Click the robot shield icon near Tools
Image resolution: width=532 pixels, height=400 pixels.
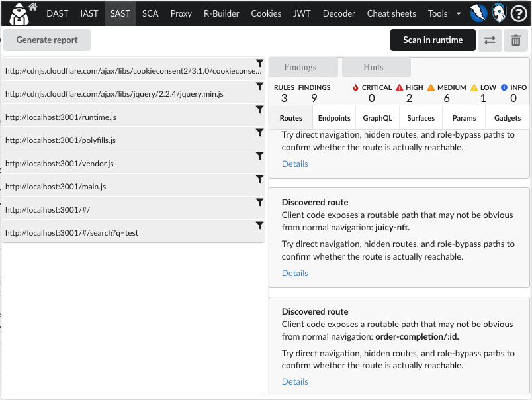coord(498,13)
